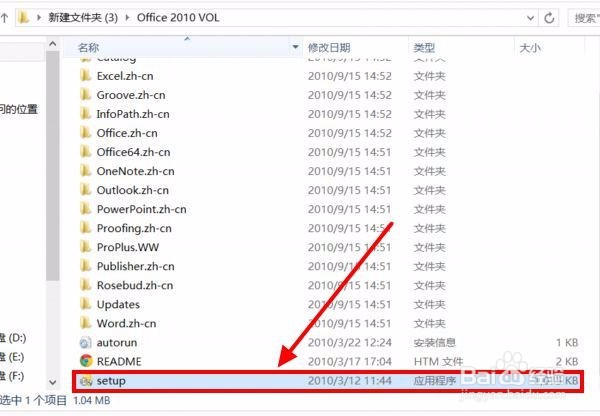Select the Word.zh-cn folder name
The width and height of the screenshot is (600, 416).
coord(126,324)
